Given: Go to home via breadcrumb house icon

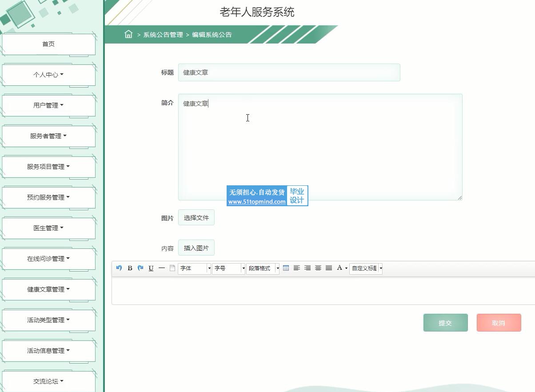Looking at the screenshot, I should 128,34.
